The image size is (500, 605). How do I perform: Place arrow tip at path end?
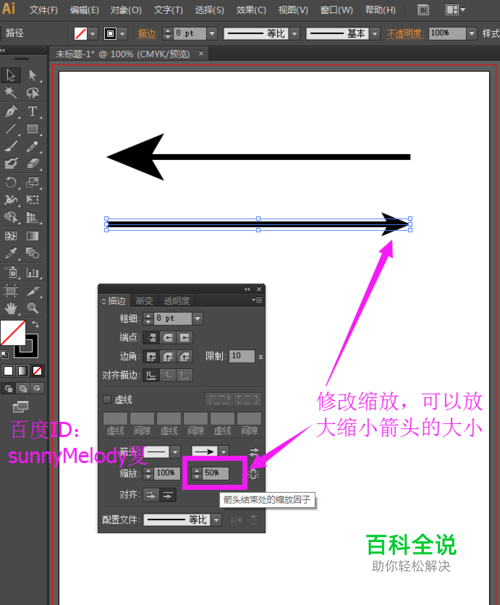168,495
